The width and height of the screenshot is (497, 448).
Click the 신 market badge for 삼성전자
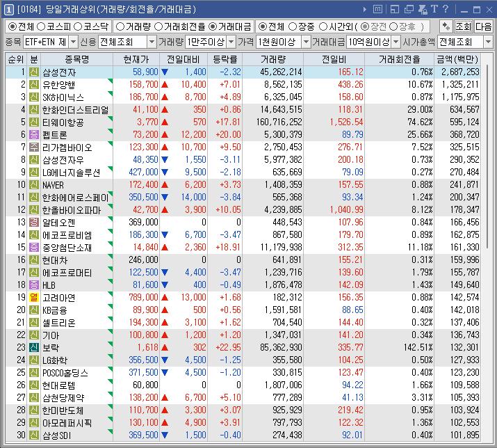pos(33,72)
